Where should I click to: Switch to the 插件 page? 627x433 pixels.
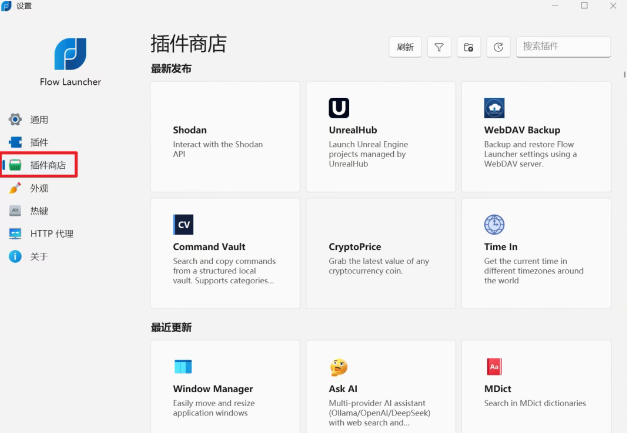tap(39, 142)
